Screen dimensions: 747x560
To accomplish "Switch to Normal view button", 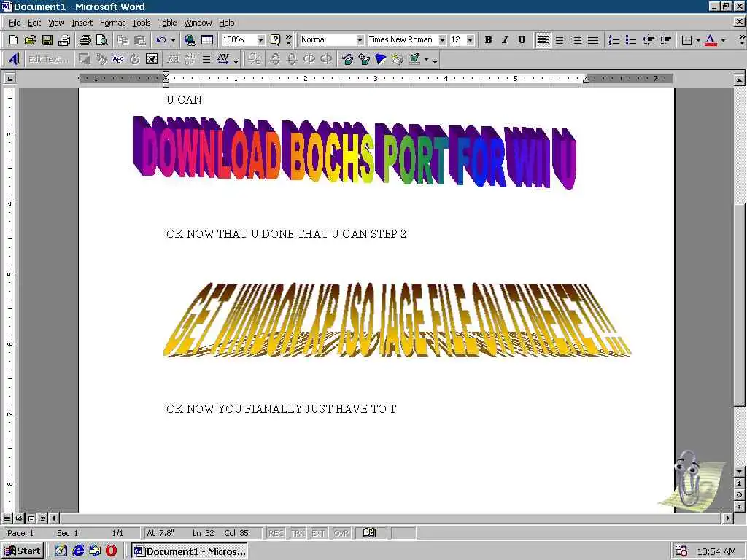I will click(x=7, y=518).
